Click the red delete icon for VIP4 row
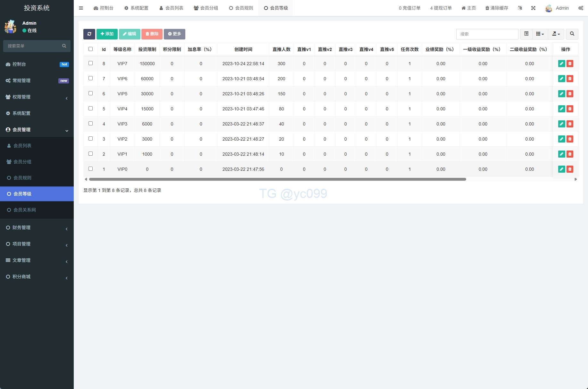This screenshot has width=588, height=389. 570,109
